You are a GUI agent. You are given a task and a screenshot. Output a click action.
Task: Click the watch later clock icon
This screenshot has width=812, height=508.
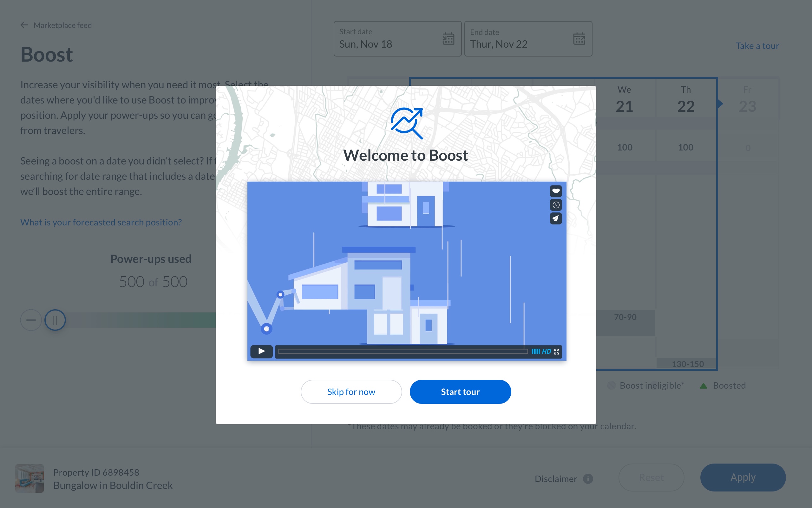(556, 205)
